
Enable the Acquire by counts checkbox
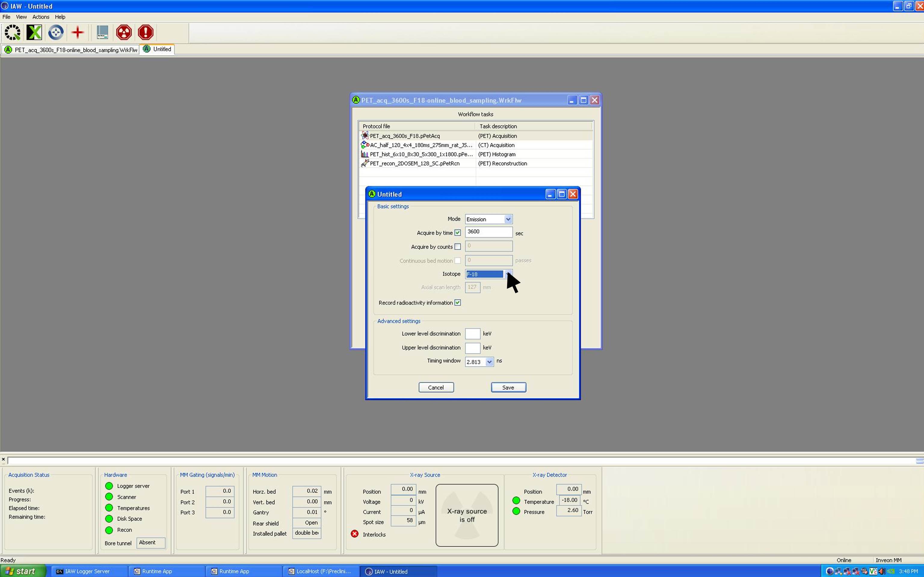tap(457, 247)
